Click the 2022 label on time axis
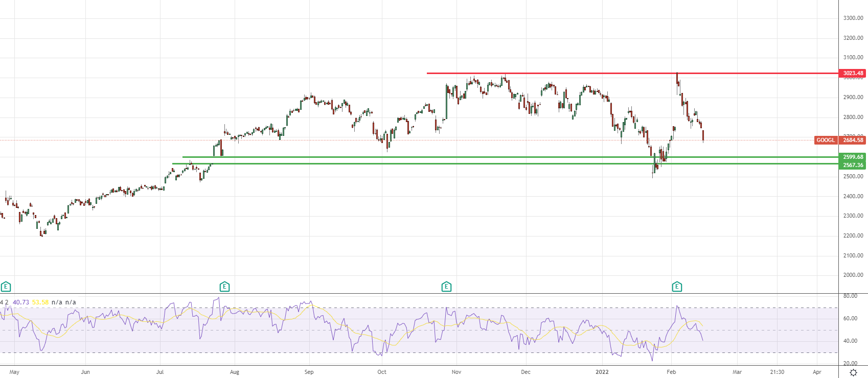 click(x=602, y=372)
